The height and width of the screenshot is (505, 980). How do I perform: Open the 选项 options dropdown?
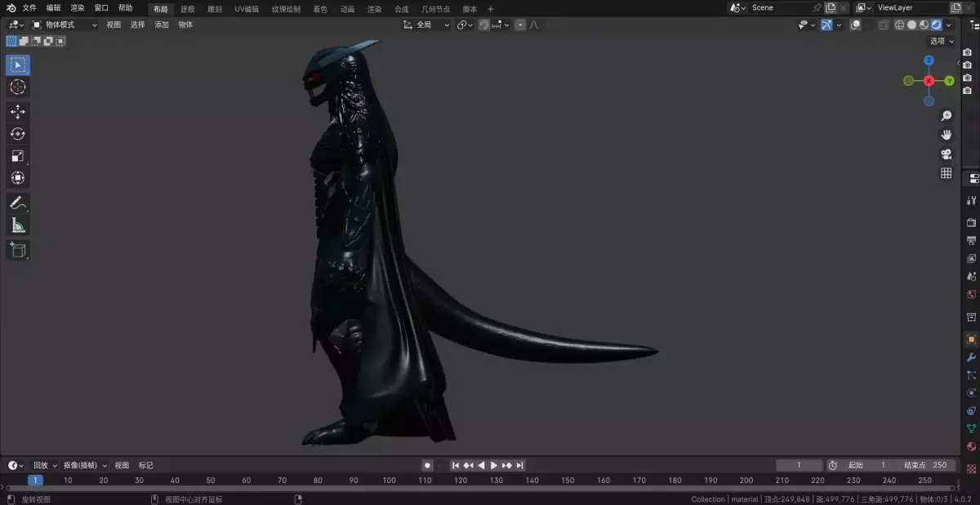coord(942,41)
